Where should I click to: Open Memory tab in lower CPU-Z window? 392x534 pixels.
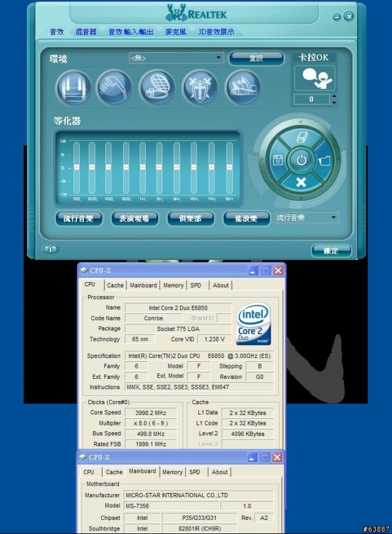click(x=172, y=472)
